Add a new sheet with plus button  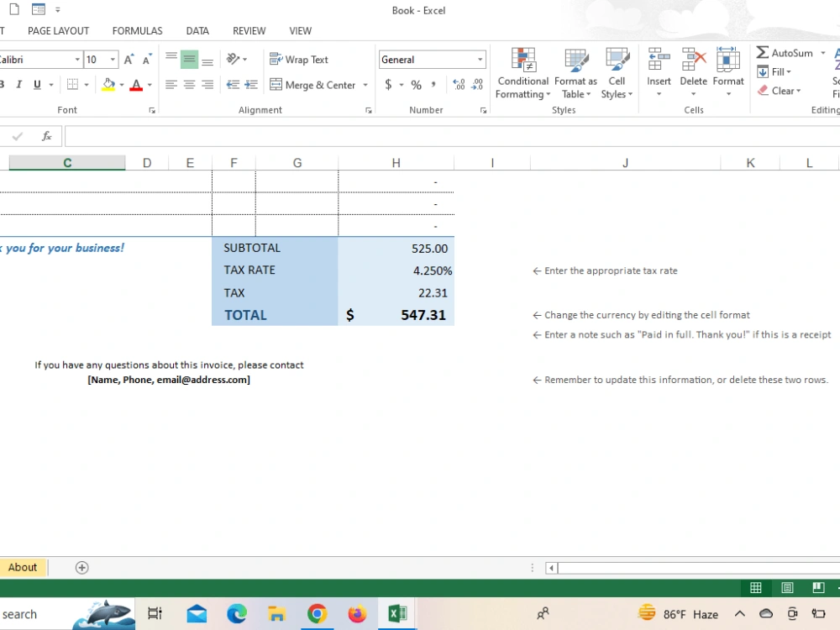(x=82, y=568)
